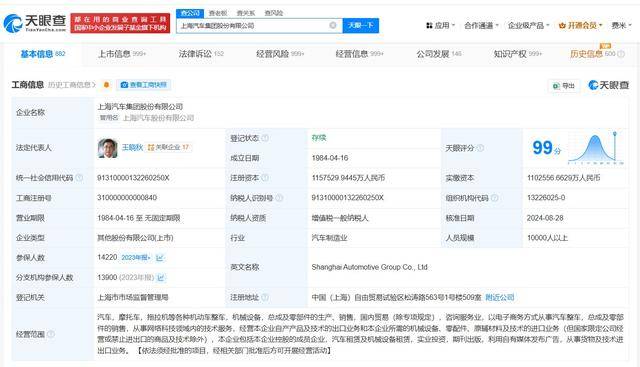This screenshot has height=367, width=640.
Task: Click the info icon beside 天眼评分
Action: pos(480,148)
